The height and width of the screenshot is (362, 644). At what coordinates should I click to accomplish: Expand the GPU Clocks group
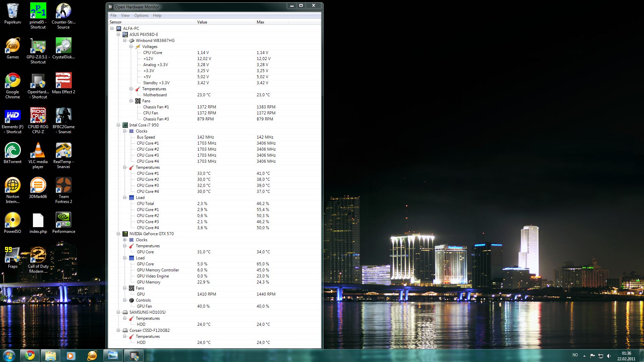coord(125,240)
